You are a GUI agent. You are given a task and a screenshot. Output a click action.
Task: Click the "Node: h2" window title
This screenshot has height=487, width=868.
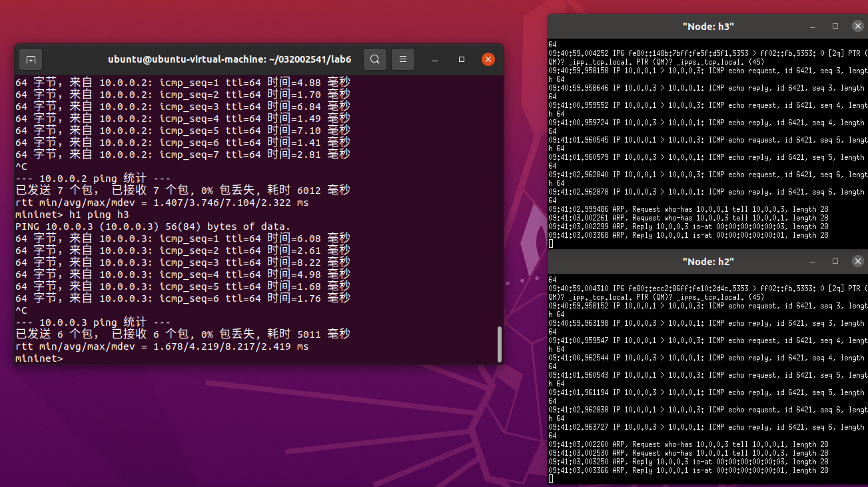[x=708, y=261]
